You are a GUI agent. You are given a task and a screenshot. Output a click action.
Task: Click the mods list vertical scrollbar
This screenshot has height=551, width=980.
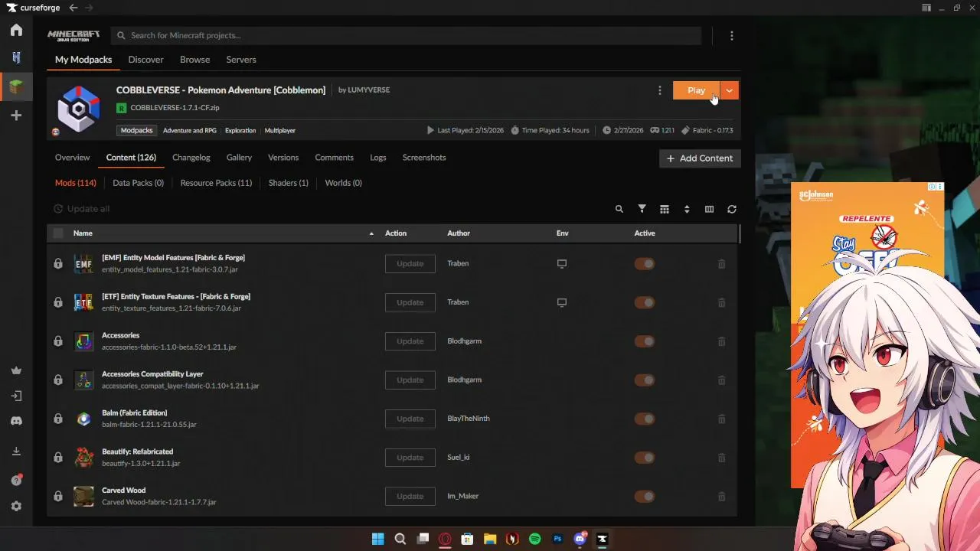(x=739, y=234)
